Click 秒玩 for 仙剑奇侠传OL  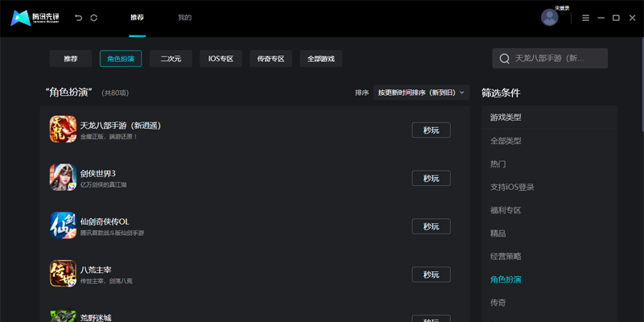pos(431,226)
